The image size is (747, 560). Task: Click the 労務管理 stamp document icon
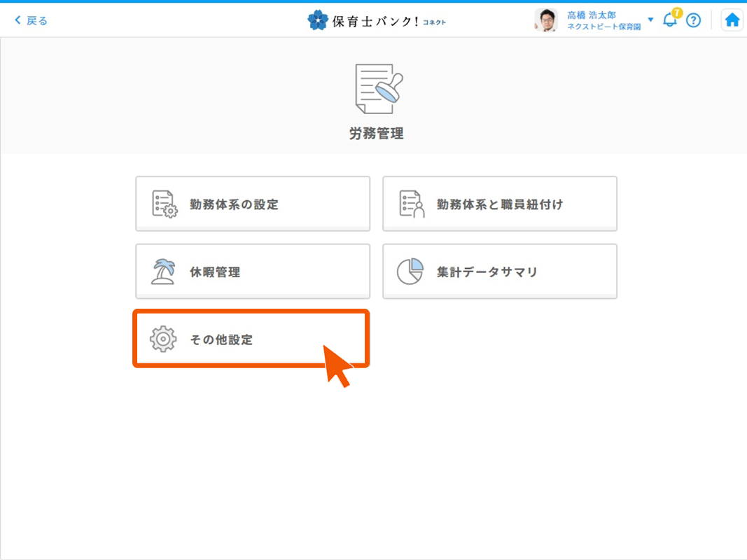(378, 89)
